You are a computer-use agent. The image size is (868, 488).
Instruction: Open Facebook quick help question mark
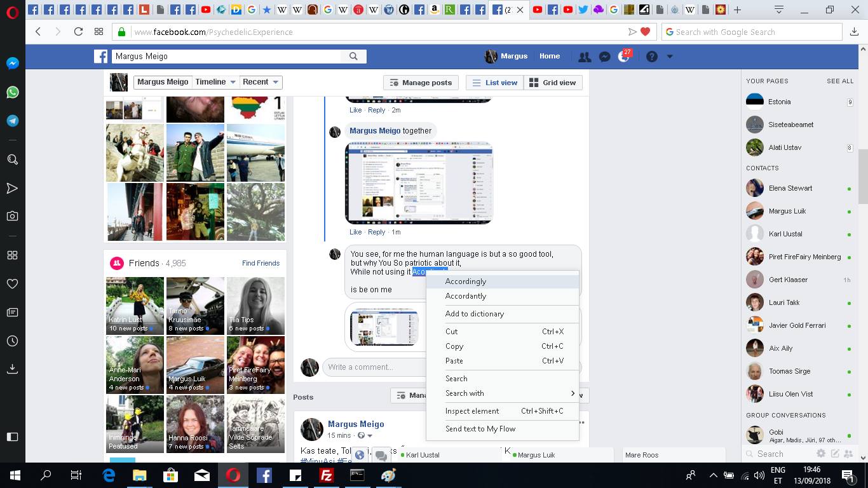[652, 57]
